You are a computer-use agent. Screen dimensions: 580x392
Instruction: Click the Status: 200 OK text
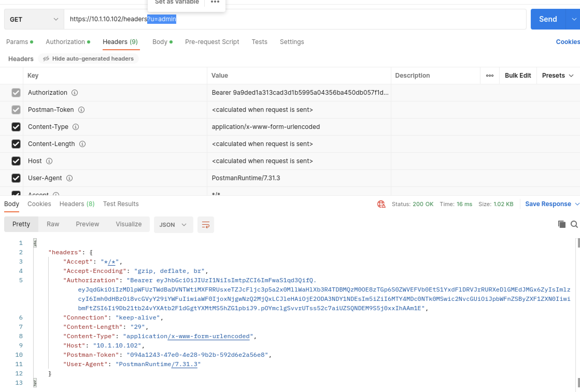pyautogui.click(x=413, y=204)
